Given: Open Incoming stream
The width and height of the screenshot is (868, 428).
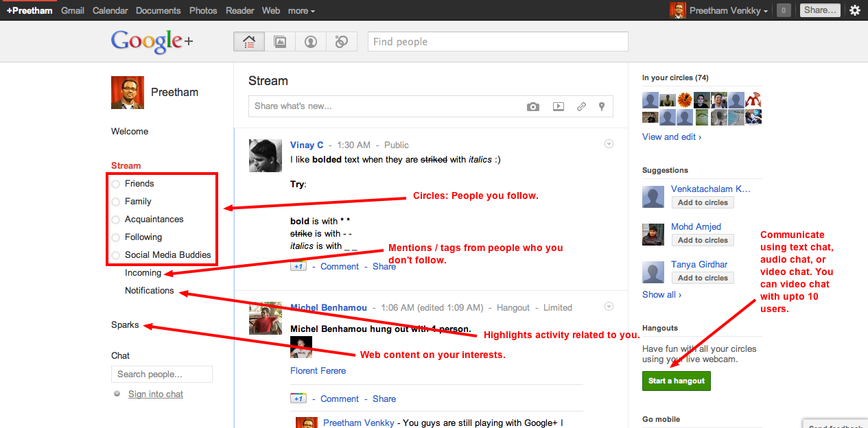Looking at the screenshot, I should [143, 272].
